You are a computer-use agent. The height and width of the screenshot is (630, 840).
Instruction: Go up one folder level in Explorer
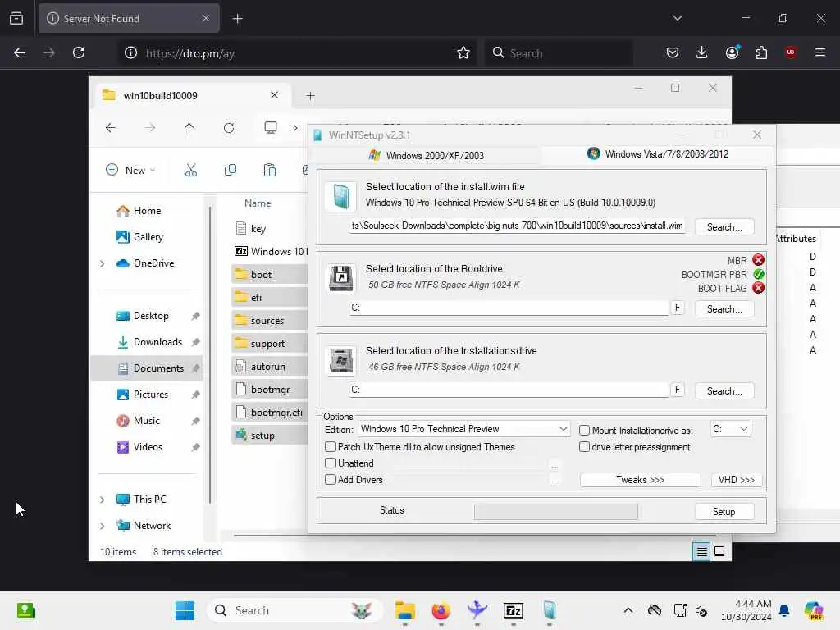click(189, 127)
